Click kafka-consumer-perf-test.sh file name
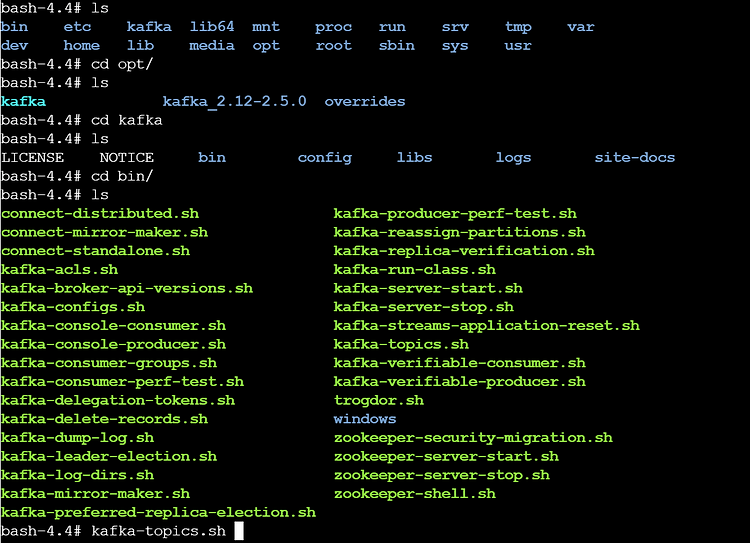Image resolution: width=750 pixels, height=543 pixels. [122, 381]
